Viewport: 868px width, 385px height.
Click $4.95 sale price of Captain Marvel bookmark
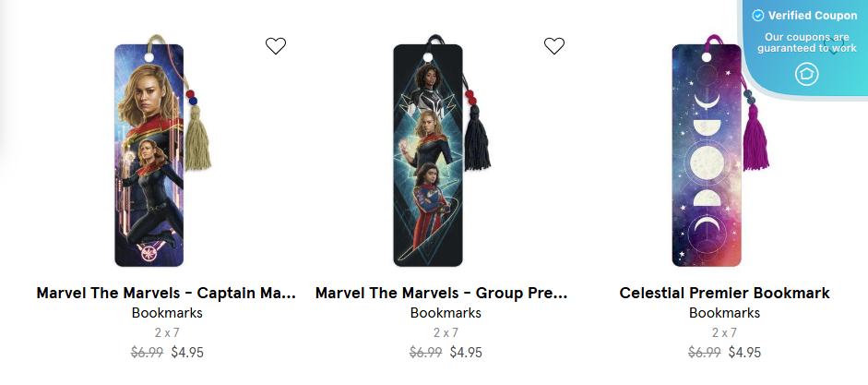point(187,352)
